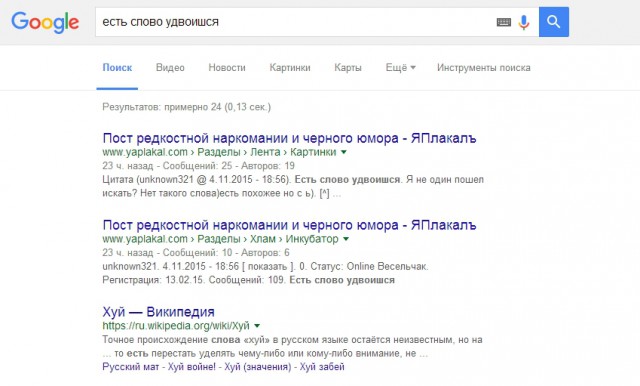Open the Русский мат sitelink
Screen dimensions: 640x386
coord(131,367)
